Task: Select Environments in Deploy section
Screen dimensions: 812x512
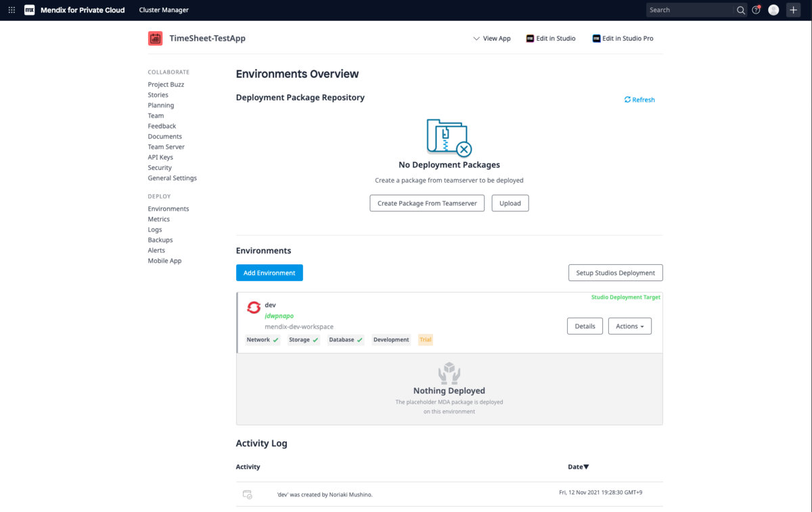Action: 168,209
